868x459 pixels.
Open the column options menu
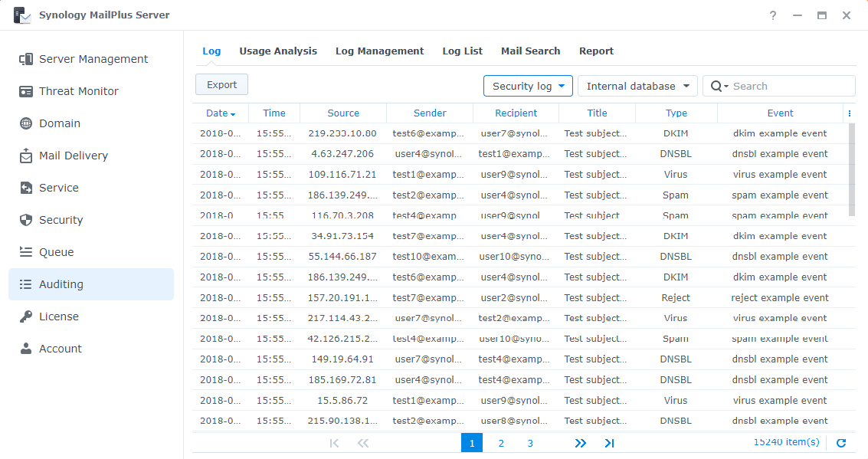click(849, 113)
